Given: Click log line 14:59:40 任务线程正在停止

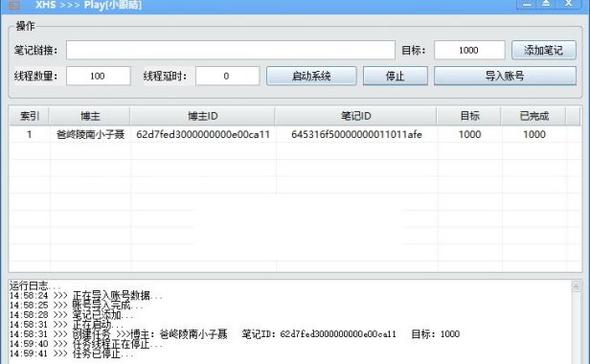Looking at the screenshot, I should click(x=86, y=344).
